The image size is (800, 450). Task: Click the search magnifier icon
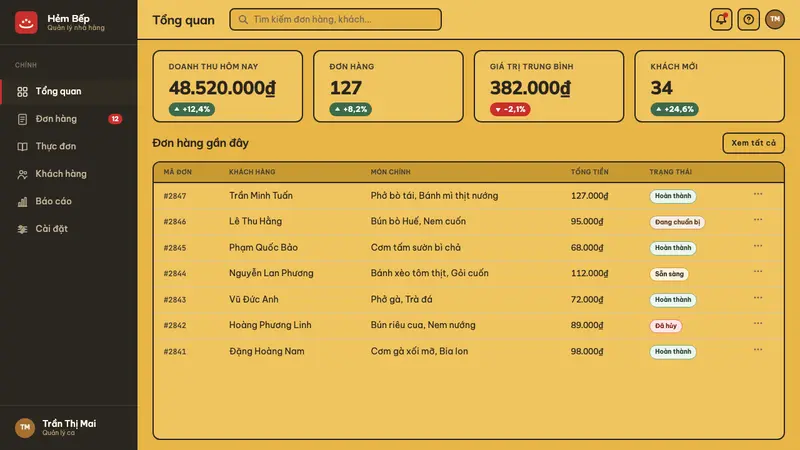point(243,19)
